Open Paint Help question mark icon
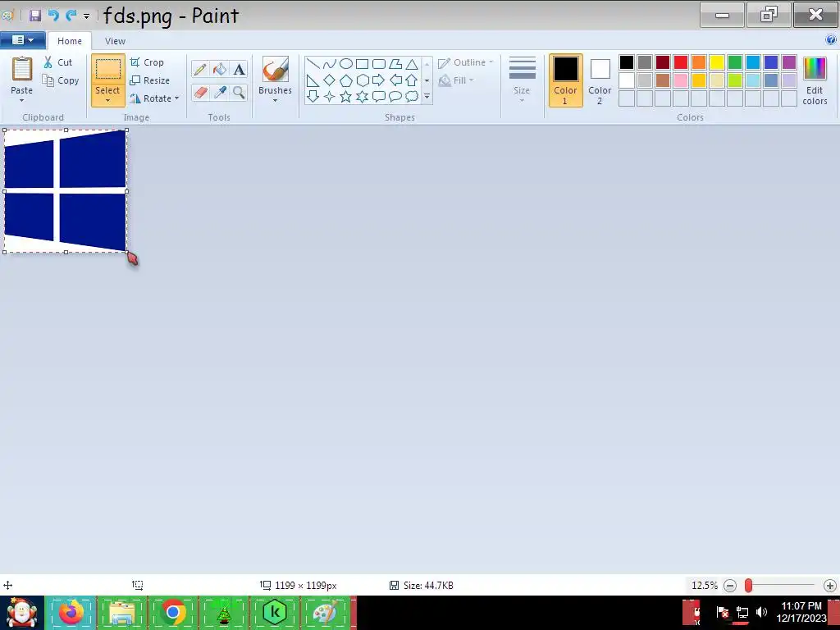840x630 pixels. tap(831, 39)
